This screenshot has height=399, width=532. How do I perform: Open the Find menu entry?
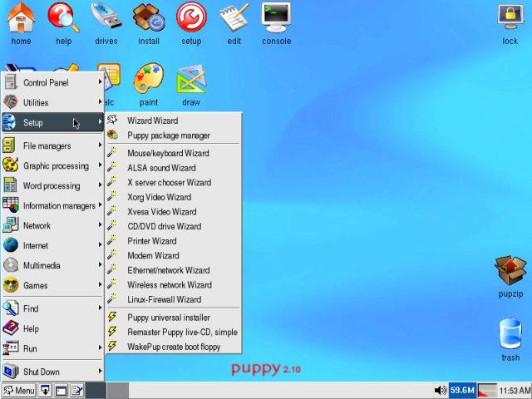pyautogui.click(x=52, y=308)
